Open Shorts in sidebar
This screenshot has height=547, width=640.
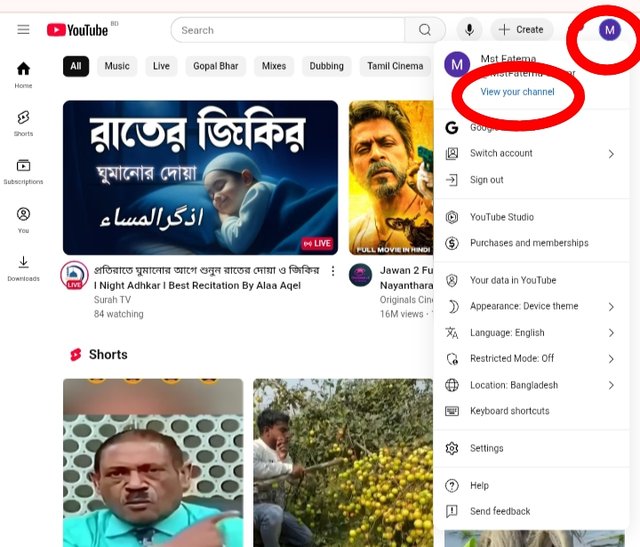pyautogui.click(x=23, y=123)
